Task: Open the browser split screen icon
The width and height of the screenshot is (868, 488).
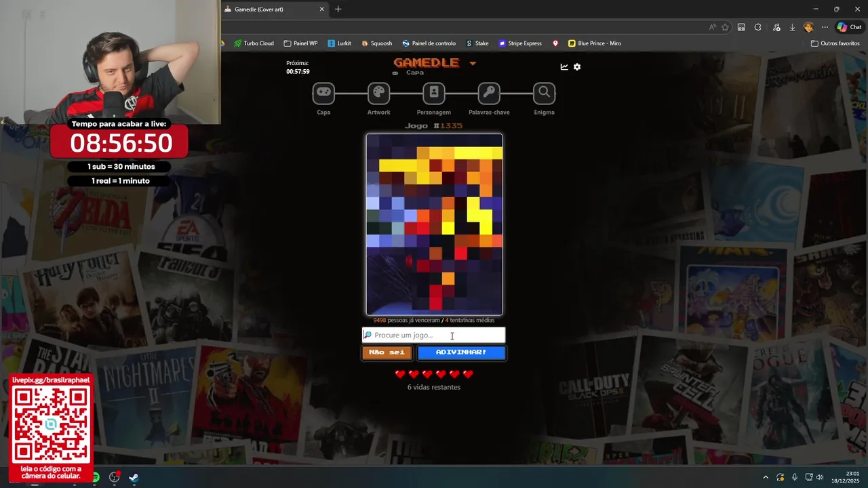Action: tap(741, 27)
